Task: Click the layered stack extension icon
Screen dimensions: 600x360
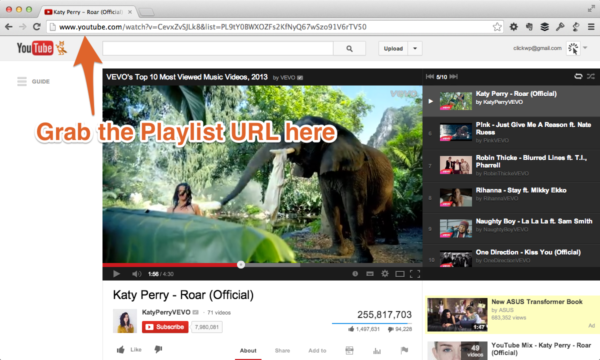Action: pos(545,27)
